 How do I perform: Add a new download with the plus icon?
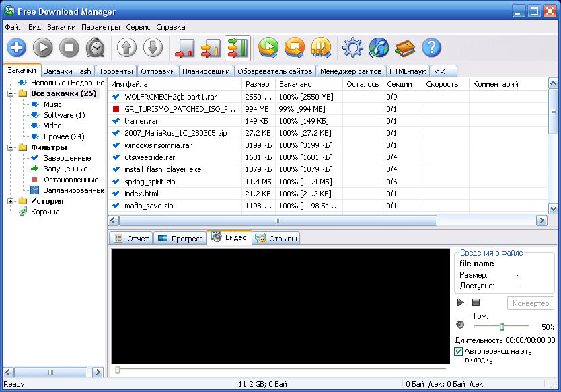point(16,48)
